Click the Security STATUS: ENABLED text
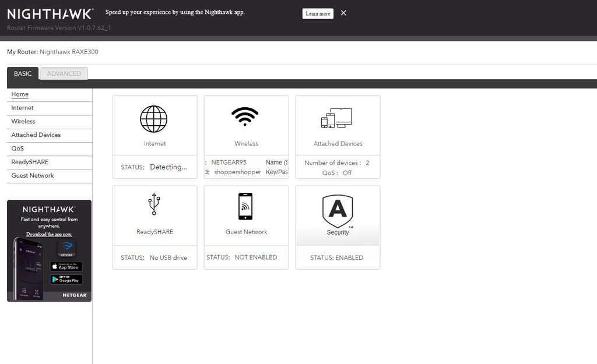Viewport: 597px width, 364px height. point(336,258)
